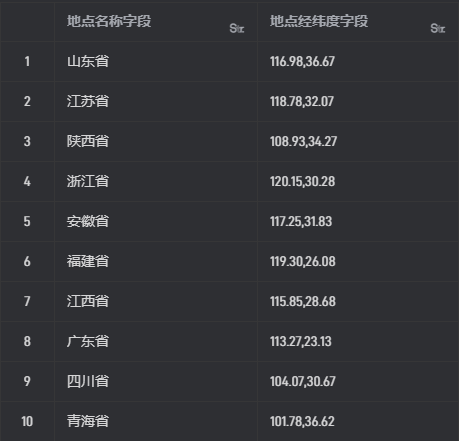
Task: Click the 青海省 cell
Action: click(x=156, y=421)
